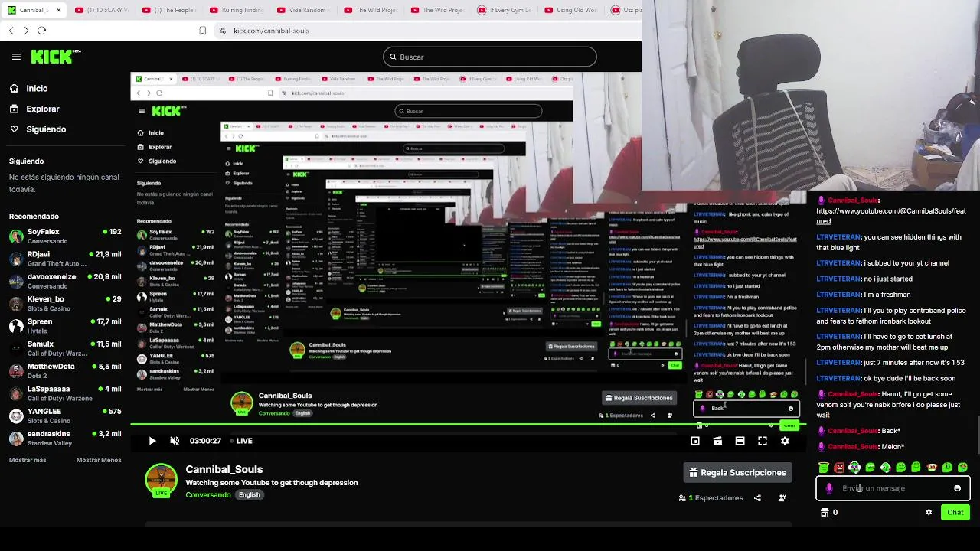Viewport: 980px width, 551px height.
Task: Click the Regala Suscripciones button below the player
Action: pos(737,473)
